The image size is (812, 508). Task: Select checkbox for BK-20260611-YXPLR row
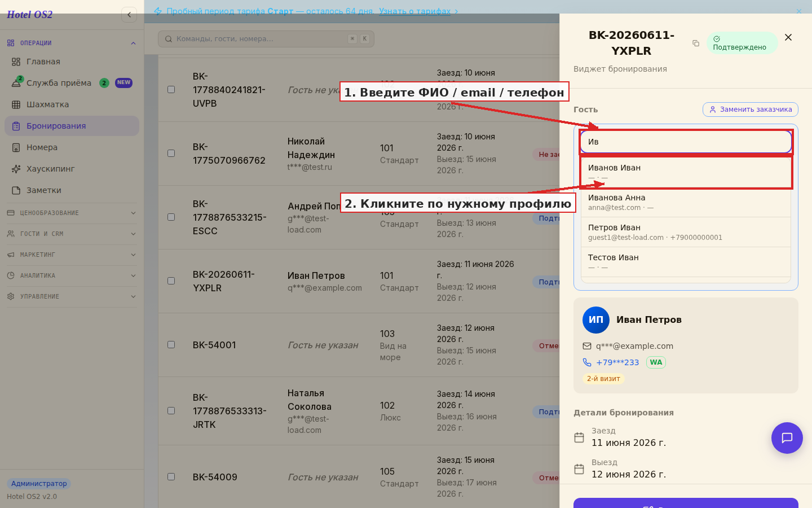pyautogui.click(x=171, y=281)
